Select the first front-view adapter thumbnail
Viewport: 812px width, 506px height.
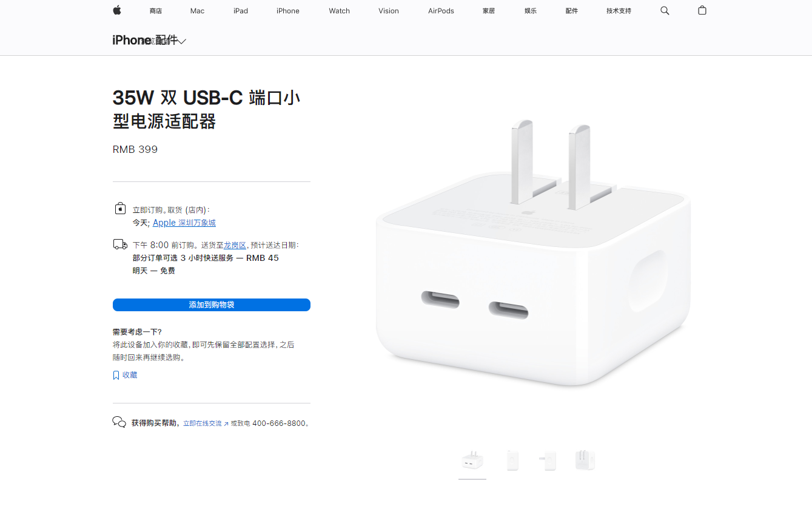pos(472,461)
